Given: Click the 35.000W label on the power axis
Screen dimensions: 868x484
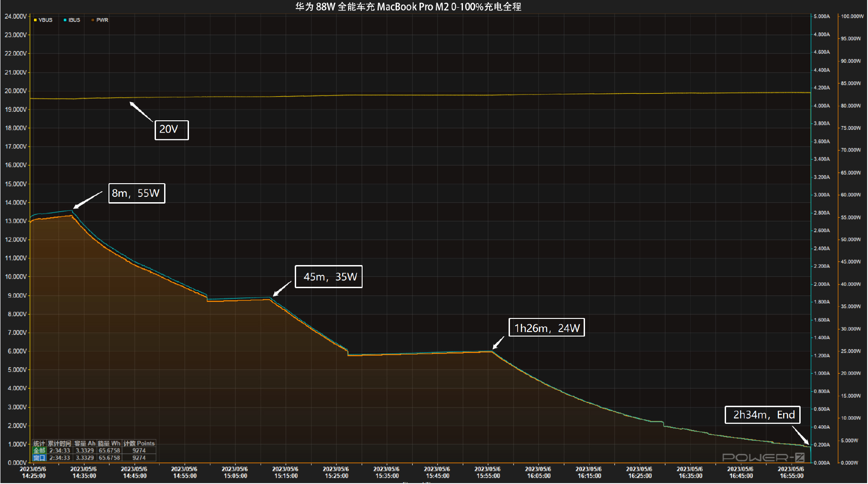Looking at the screenshot, I should [851, 307].
